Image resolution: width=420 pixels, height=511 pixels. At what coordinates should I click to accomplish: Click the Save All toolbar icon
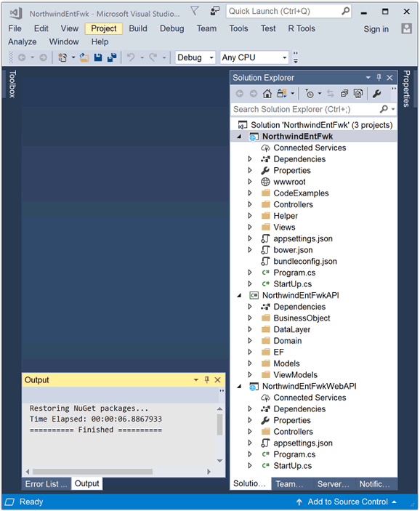[112, 57]
